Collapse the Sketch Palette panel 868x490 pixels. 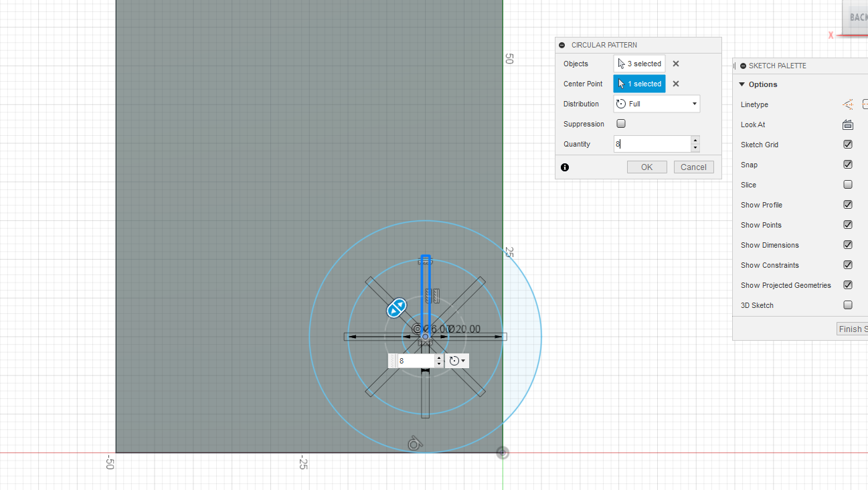[743, 66]
